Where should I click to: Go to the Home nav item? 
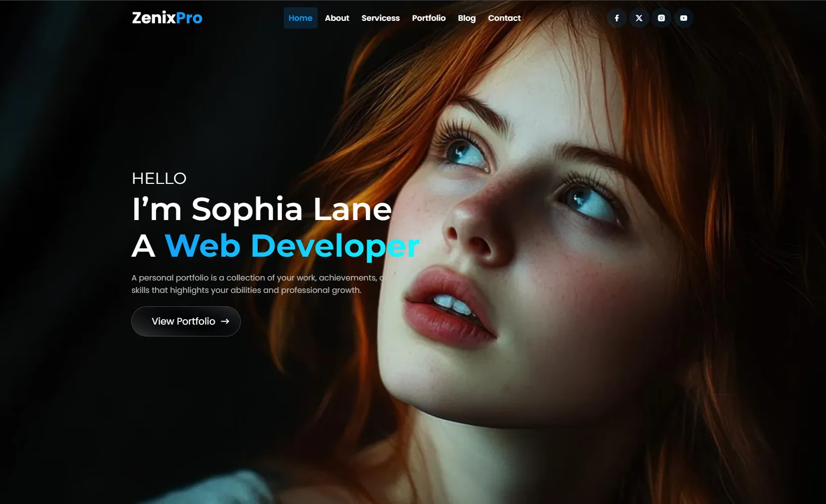click(300, 18)
